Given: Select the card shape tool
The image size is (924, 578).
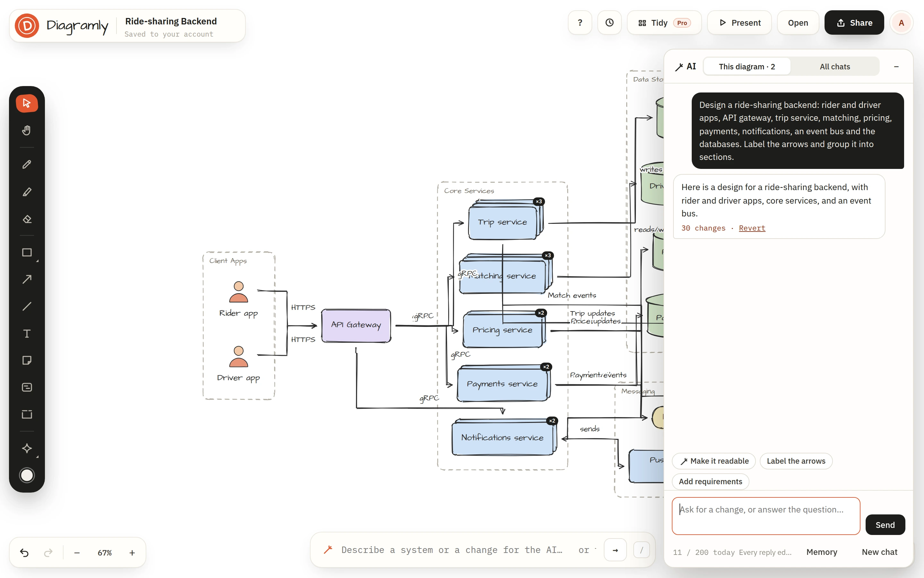Looking at the screenshot, I should [x=27, y=387].
